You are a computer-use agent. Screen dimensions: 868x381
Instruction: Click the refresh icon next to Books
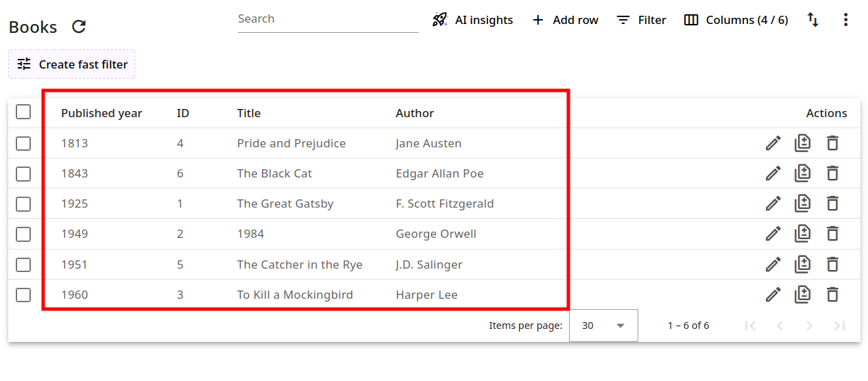(80, 27)
